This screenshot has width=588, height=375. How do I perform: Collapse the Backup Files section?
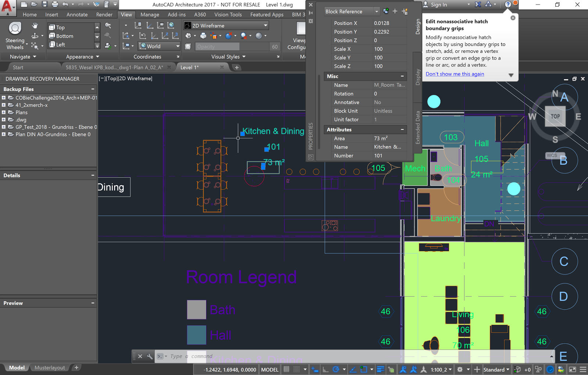(93, 89)
